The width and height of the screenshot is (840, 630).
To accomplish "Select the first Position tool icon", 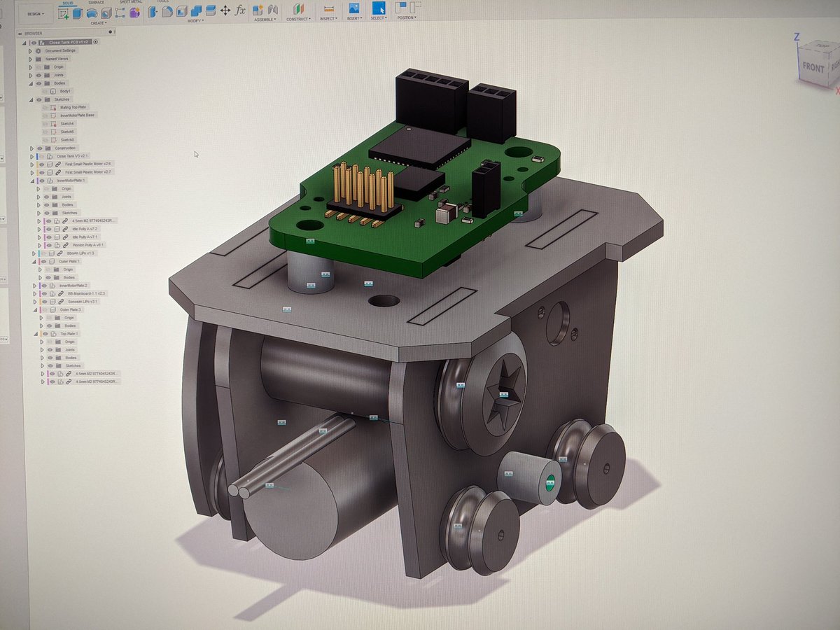I will pyautogui.click(x=401, y=7).
